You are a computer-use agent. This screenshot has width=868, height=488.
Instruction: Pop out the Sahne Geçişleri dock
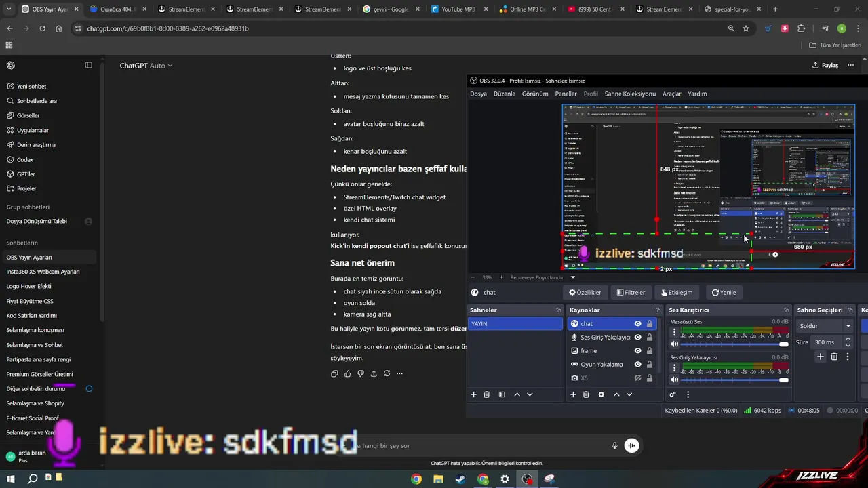tap(850, 310)
